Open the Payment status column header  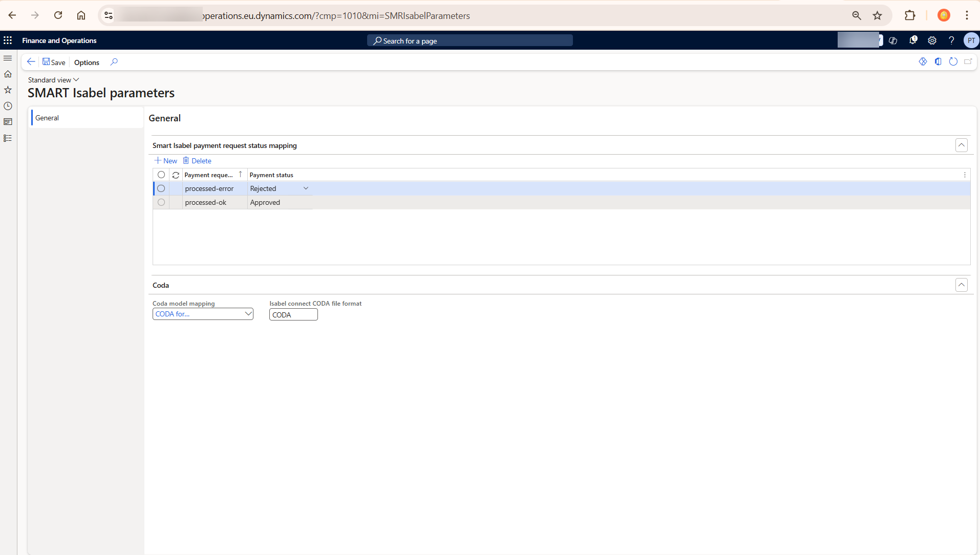271,175
